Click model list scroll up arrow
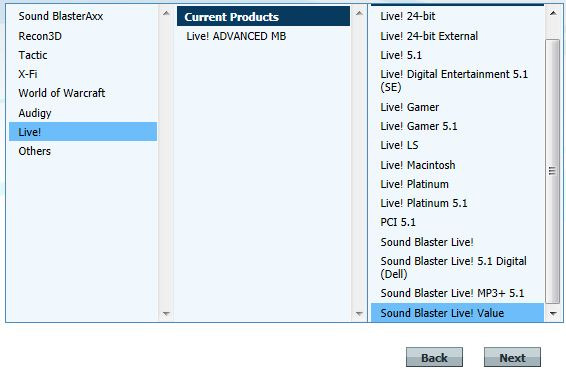566x369 pixels. pos(553,13)
